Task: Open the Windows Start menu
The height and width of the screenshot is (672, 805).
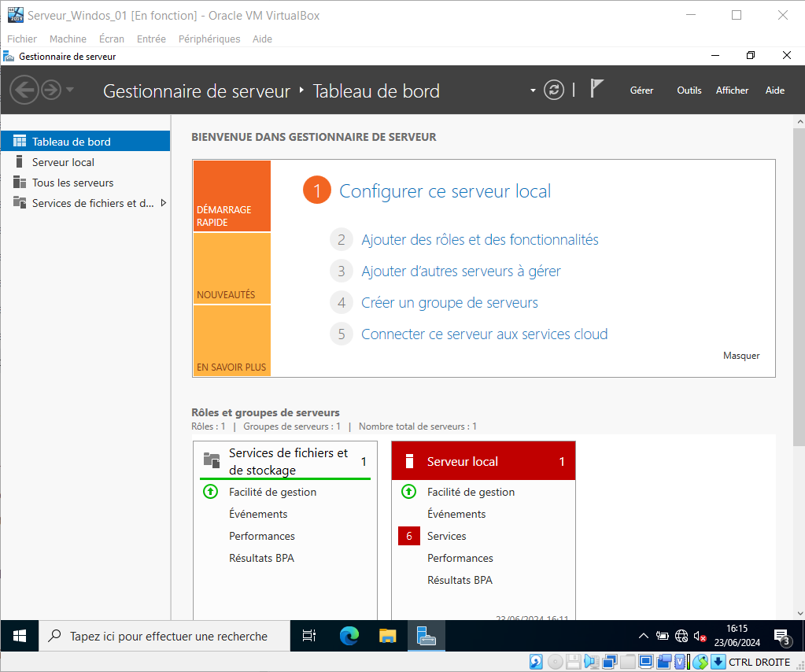Action: click(x=20, y=636)
